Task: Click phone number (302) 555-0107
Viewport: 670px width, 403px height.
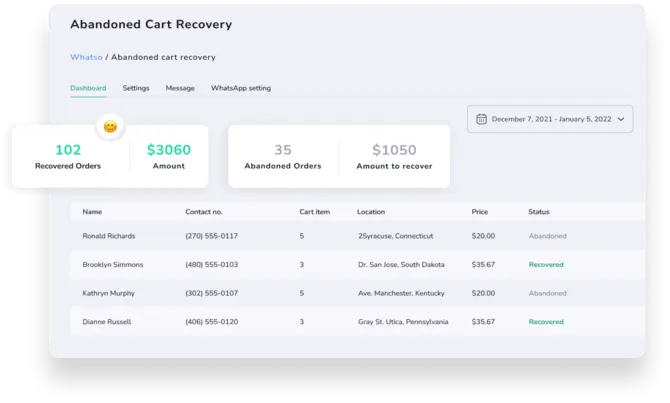Action: point(212,293)
